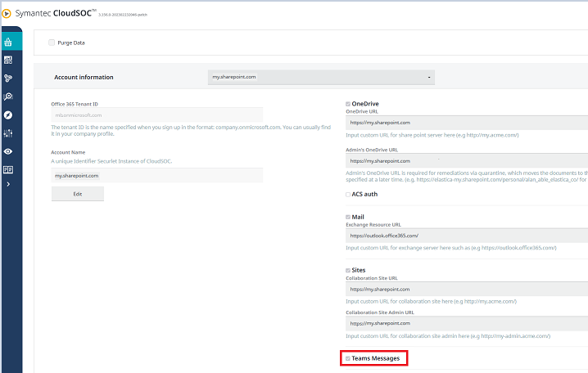Open the book documentation icon in sidebar
The height and width of the screenshot is (373, 588).
point(8,169)
